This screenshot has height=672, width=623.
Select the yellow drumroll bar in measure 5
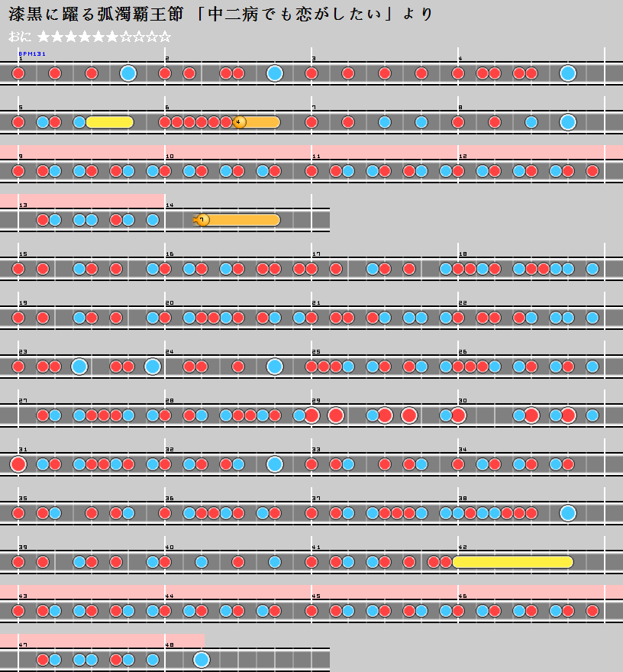110,122
